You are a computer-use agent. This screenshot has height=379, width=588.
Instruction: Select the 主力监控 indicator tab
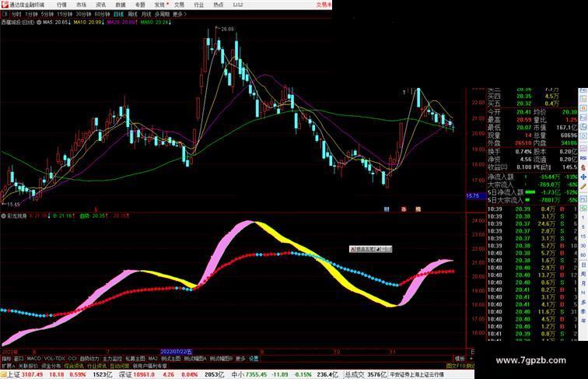pos(112,359)
